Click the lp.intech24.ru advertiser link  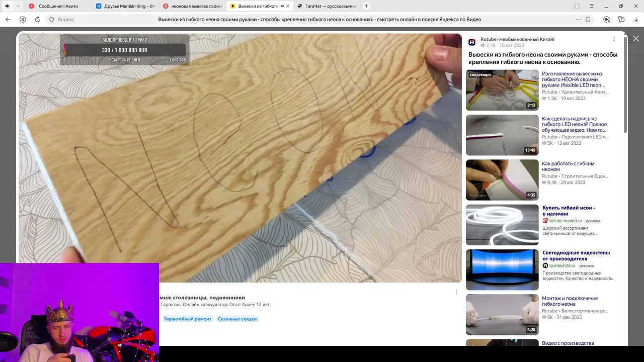[x=562, y=265]
